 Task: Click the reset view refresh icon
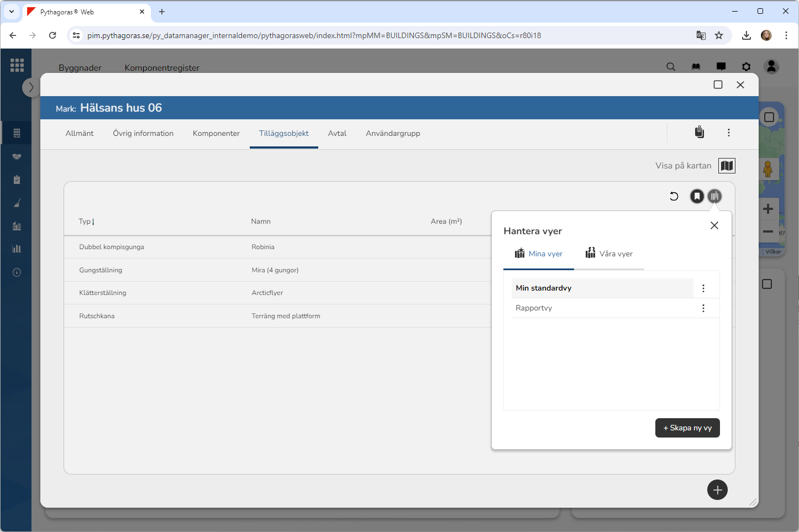674,196
